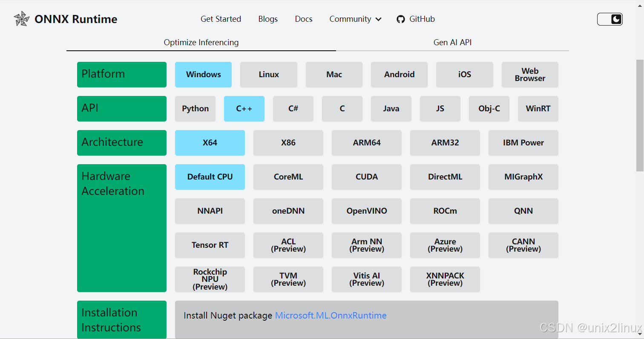
Task: Pick CUDA hardware acceleration
Action: pos(367,177)
